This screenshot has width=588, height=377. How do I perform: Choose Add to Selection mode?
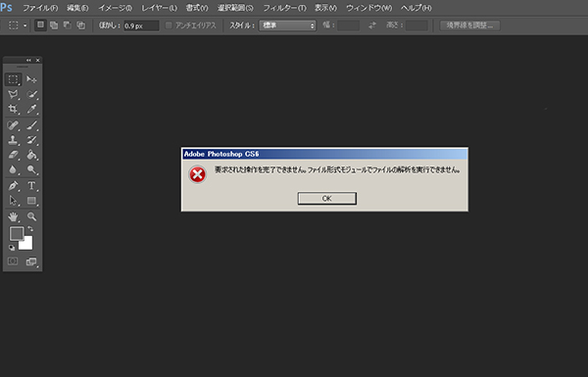tap(54, 25)
